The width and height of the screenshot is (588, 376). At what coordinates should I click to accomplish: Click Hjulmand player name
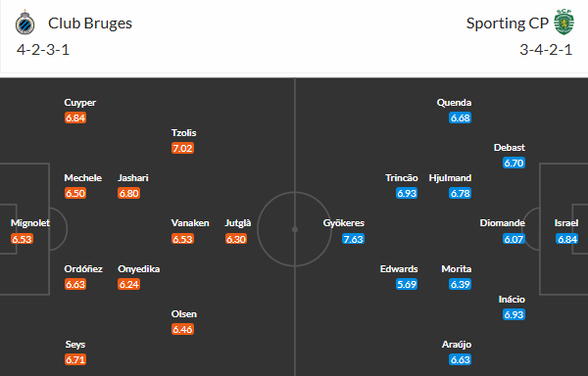(450, 178)
